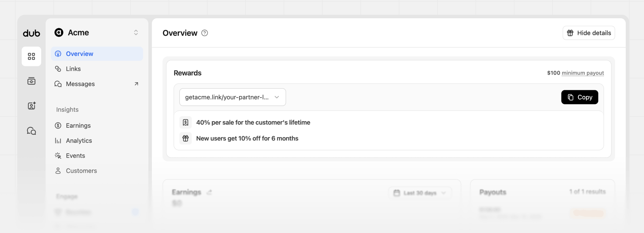
Task: Click the help question mark beside Overview title
Action: click(x=205, y=33)
